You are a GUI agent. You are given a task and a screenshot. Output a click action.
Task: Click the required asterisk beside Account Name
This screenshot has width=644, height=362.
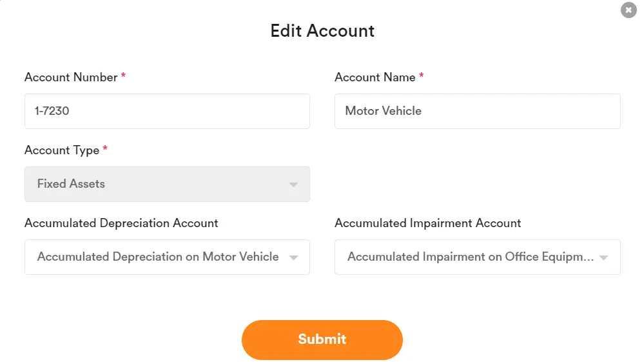tap(422, 77)
